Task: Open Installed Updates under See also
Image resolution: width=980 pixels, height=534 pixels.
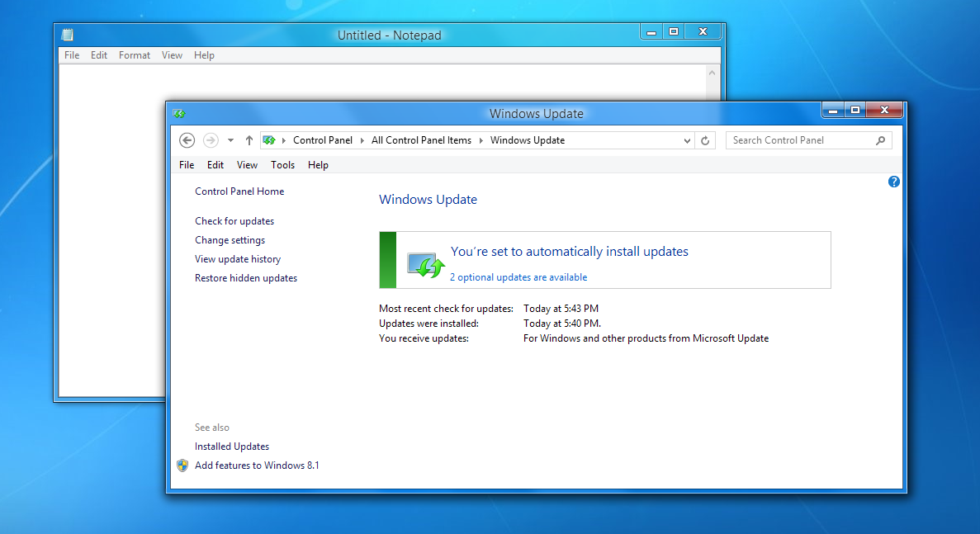Action: pyautogui.click(x=231, y=446)
